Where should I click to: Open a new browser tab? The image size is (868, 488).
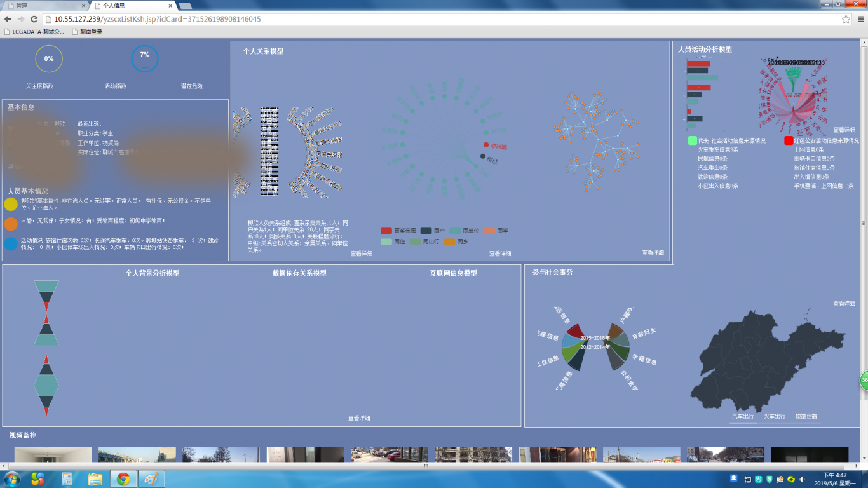click(x=186, y=6)
